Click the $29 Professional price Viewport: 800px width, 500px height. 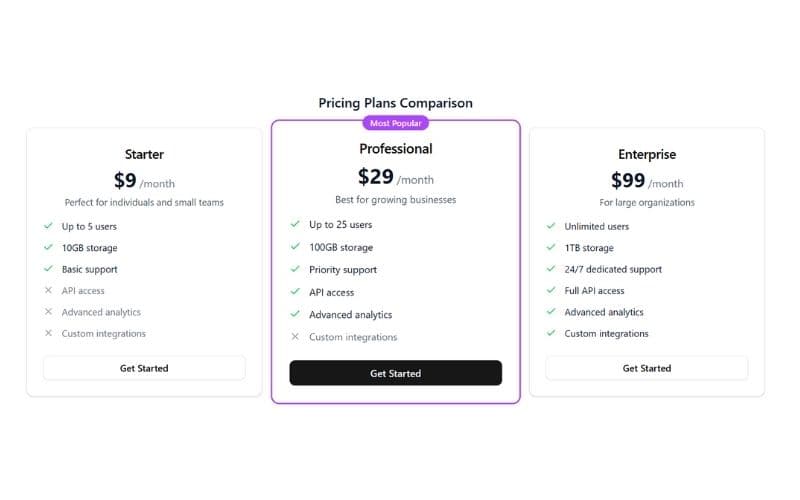(x=376, y=177)
